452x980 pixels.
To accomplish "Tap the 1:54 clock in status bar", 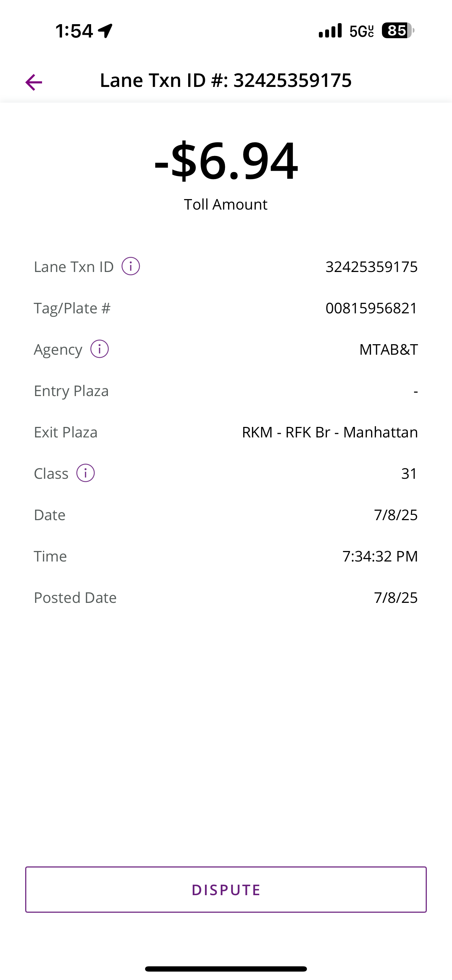I will [74, 30].
